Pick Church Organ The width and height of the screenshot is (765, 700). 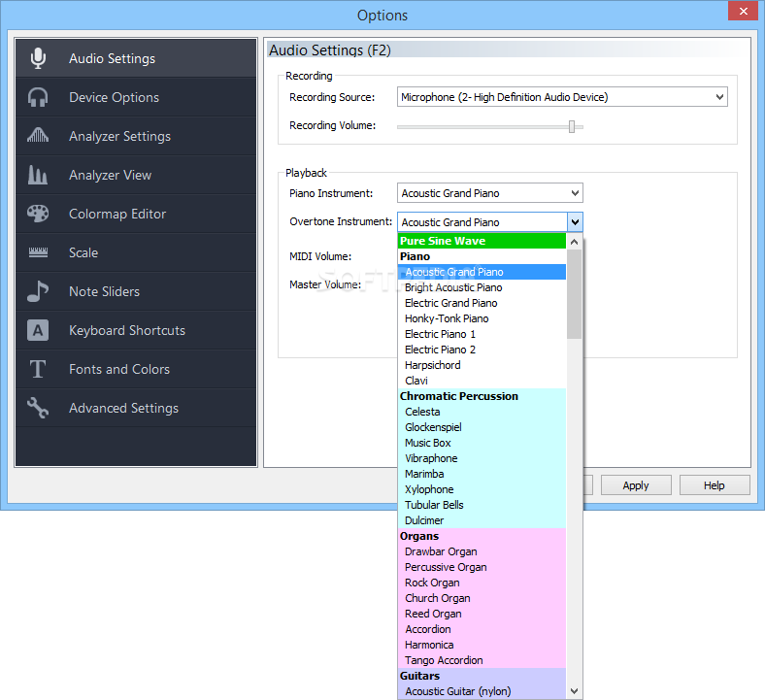pos(482,598)
